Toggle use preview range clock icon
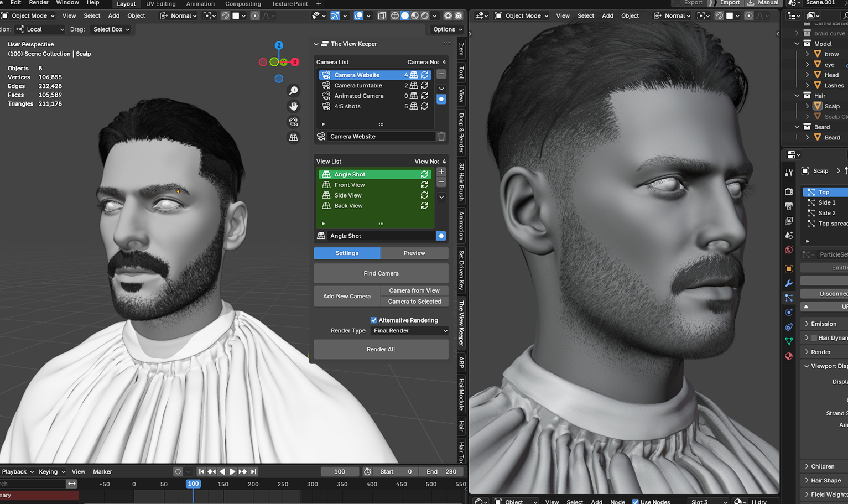Screen dimensions: 848x504 coord(367,471)
